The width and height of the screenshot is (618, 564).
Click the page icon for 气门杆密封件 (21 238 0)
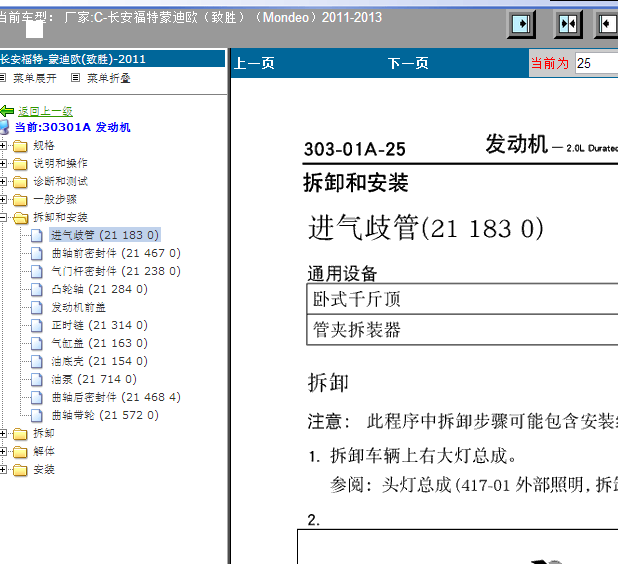pos(37,272)
